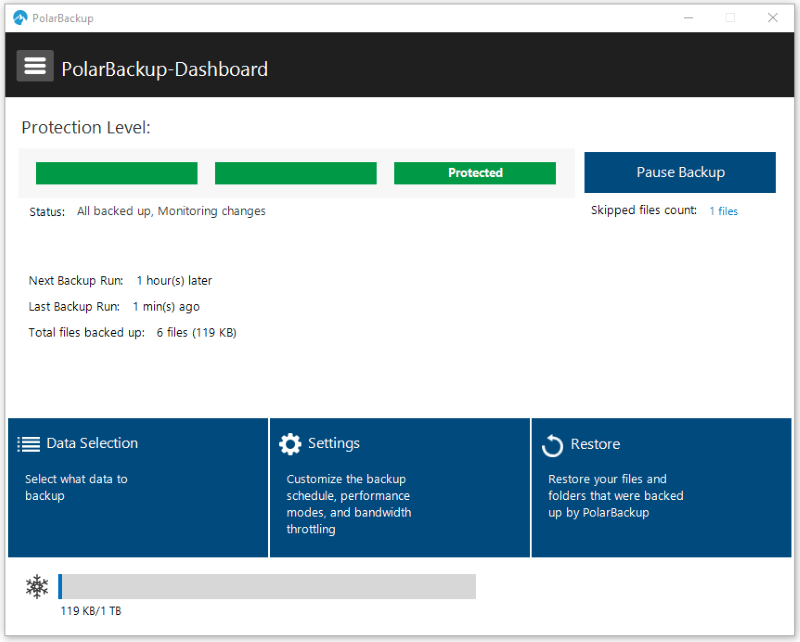Open the Data Selection tile title
Viewport: 800px width, 642px height.
[x=92, y=443]
